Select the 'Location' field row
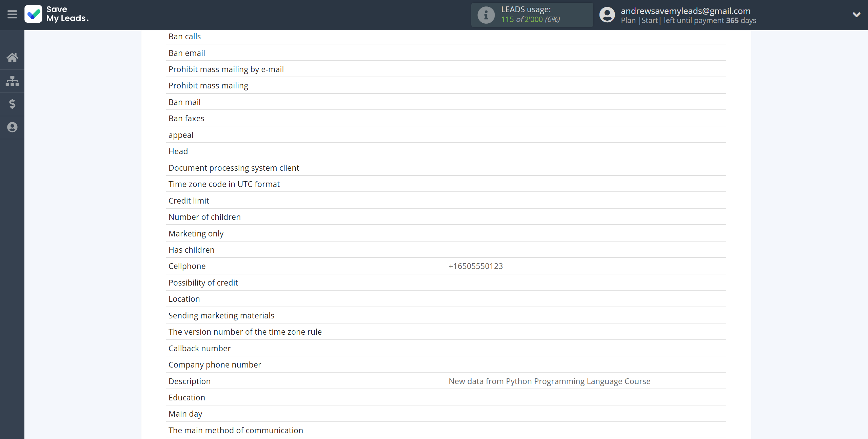This screenshot has width=868, height=439. [x=446, y=299]
